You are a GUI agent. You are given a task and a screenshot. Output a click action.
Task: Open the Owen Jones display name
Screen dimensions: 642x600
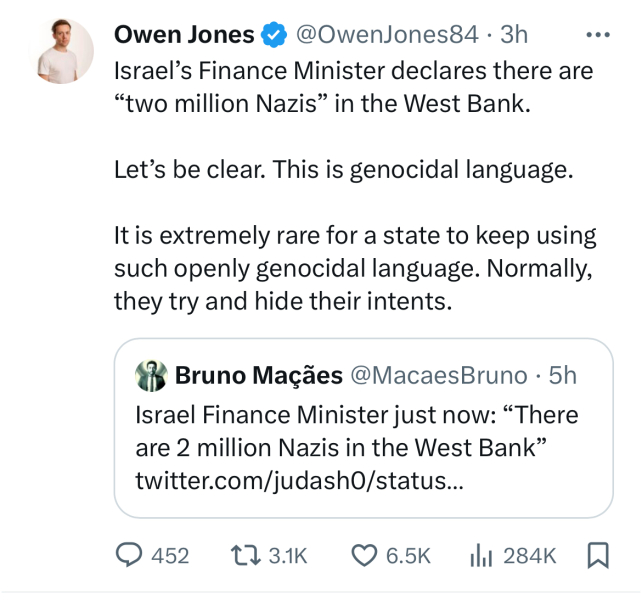[184, 35]
